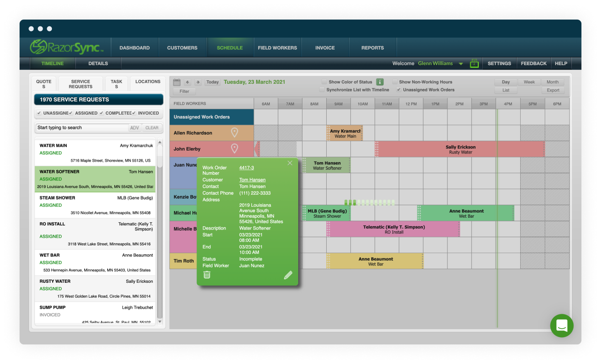Delete work order using trash icon

click(x=207, y=275)
